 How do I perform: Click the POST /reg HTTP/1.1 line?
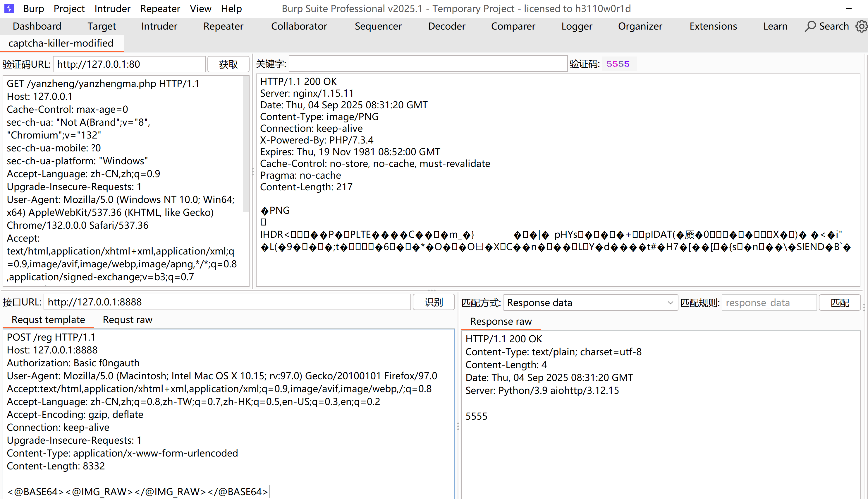(51, 337)
